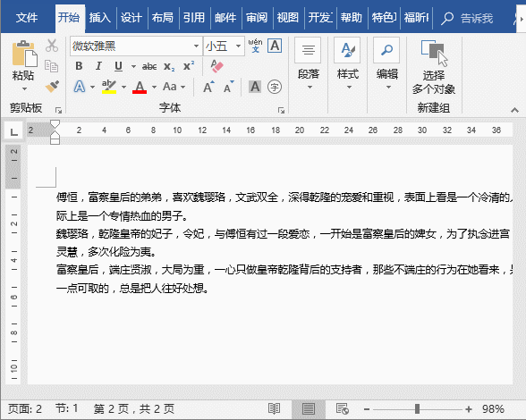Open the Styles gallery icon
526x420 pixels.
347,50
